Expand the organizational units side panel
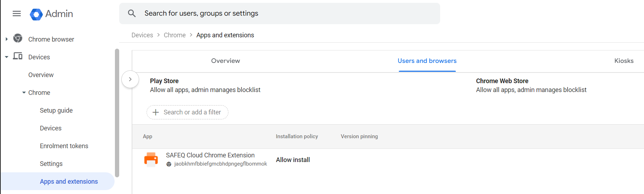 pos(130,79)
